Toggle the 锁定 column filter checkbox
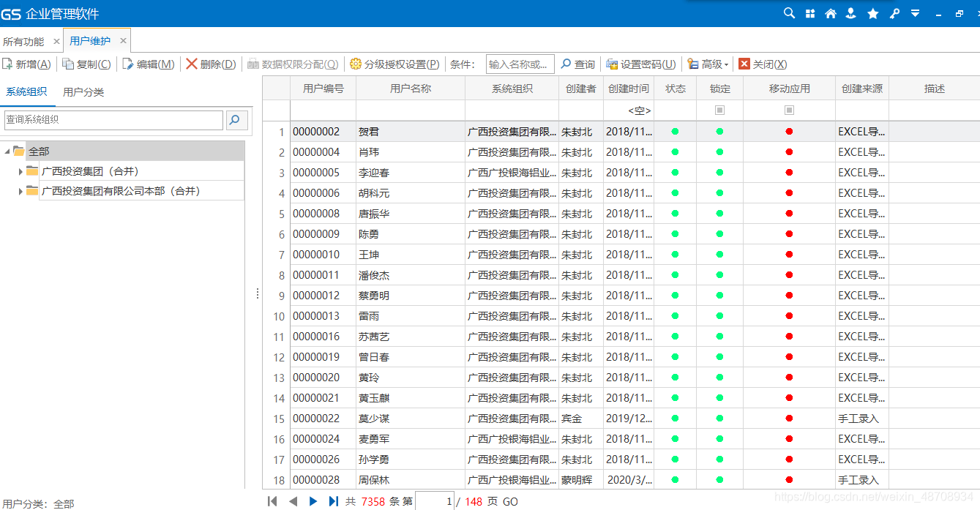The height and width of the screenshot is (510, 980). [x=720, y=110]
